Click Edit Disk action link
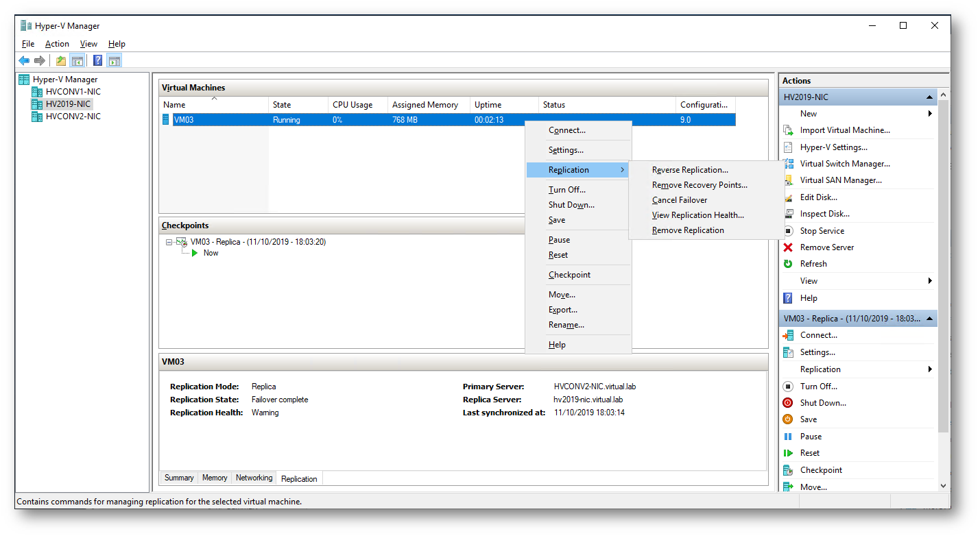The image size is (980, 538). pyautogui.click(x=819, y=197)
